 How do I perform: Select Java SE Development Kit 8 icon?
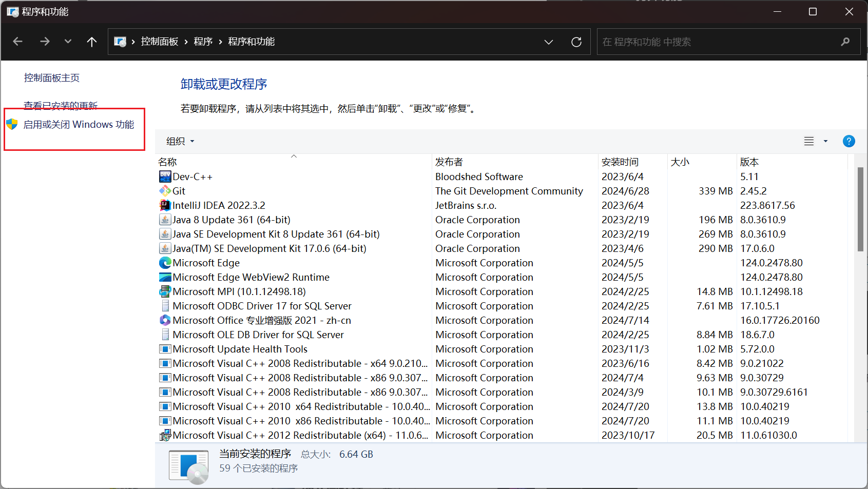(165, 234)
